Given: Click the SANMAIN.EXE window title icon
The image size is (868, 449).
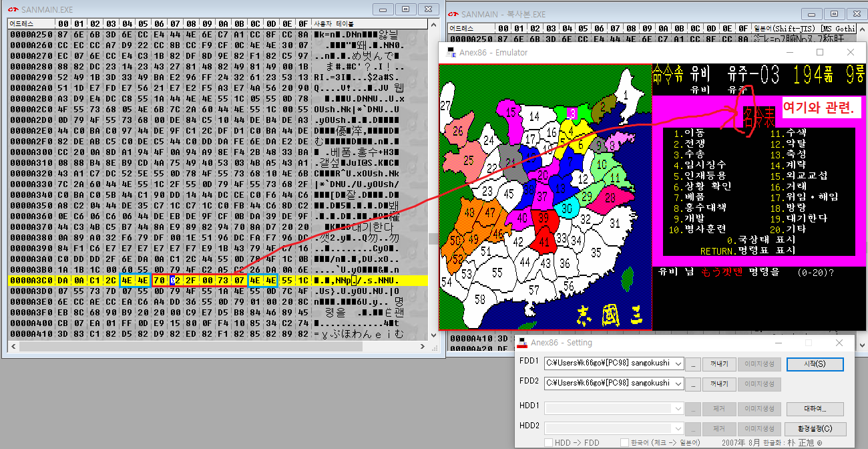Looking at the screenshot, I should tap(12, 9).
